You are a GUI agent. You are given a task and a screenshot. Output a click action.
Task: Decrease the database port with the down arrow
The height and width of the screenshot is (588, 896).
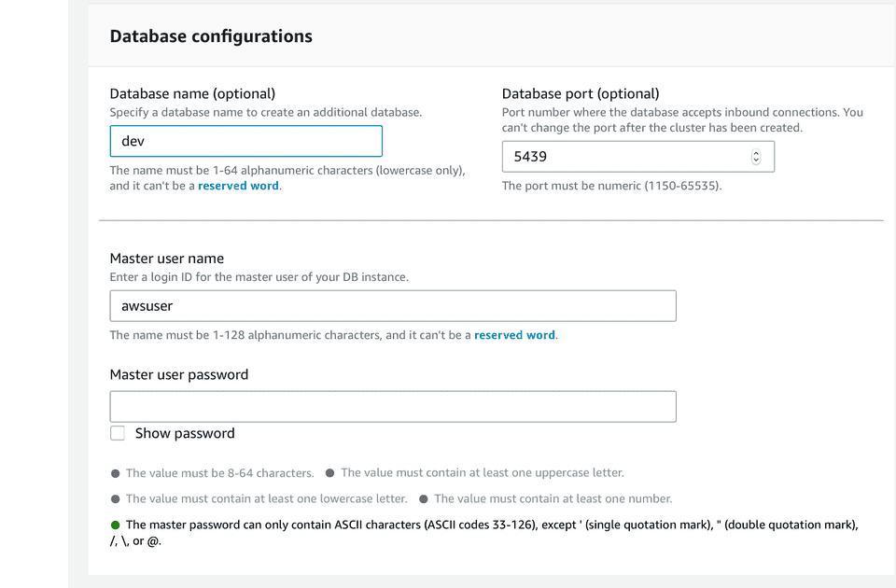[756, 161]
